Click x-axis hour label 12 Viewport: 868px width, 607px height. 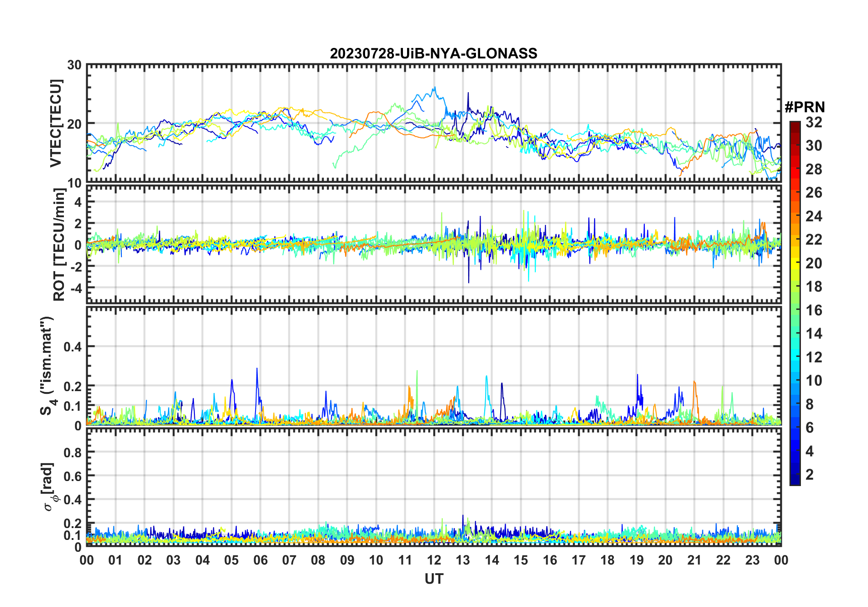coord(434,560)
